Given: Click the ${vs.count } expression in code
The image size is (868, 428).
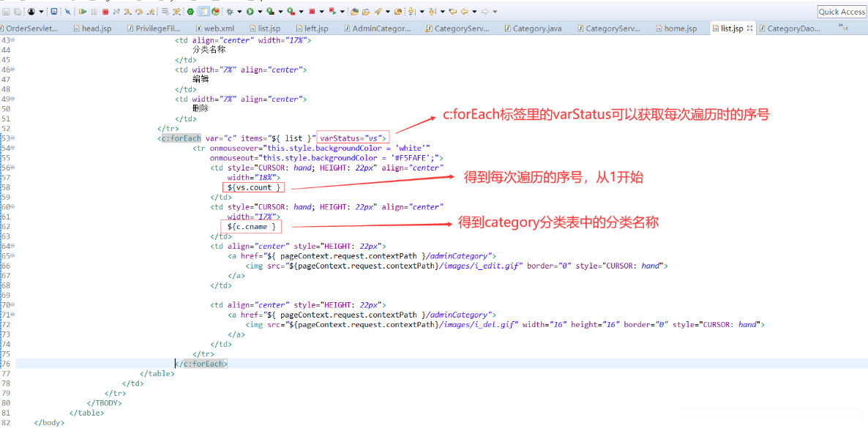Looking at the screenshot, I should point(253,187).
